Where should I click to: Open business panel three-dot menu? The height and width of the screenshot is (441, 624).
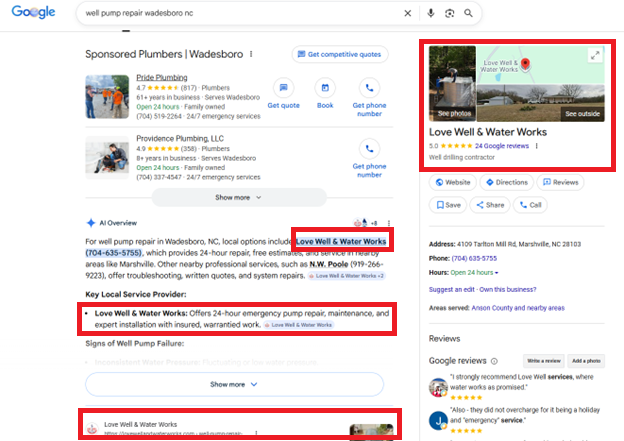coord(536,146)
